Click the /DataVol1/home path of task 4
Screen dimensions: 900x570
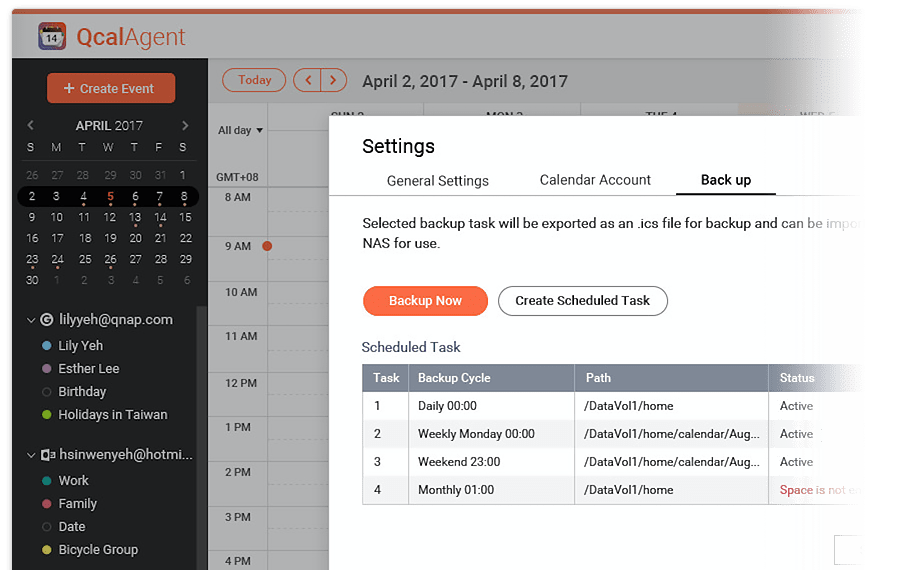[x=629, y=490]
